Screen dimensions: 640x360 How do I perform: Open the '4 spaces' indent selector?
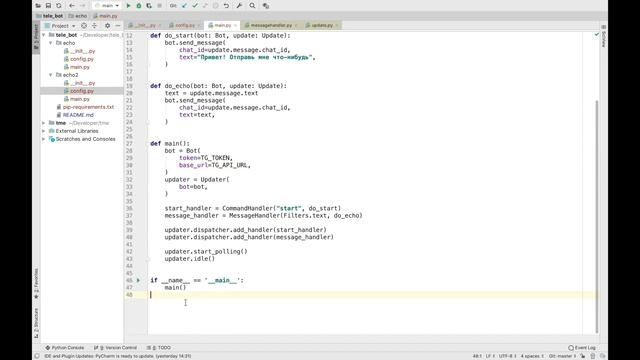532,356
